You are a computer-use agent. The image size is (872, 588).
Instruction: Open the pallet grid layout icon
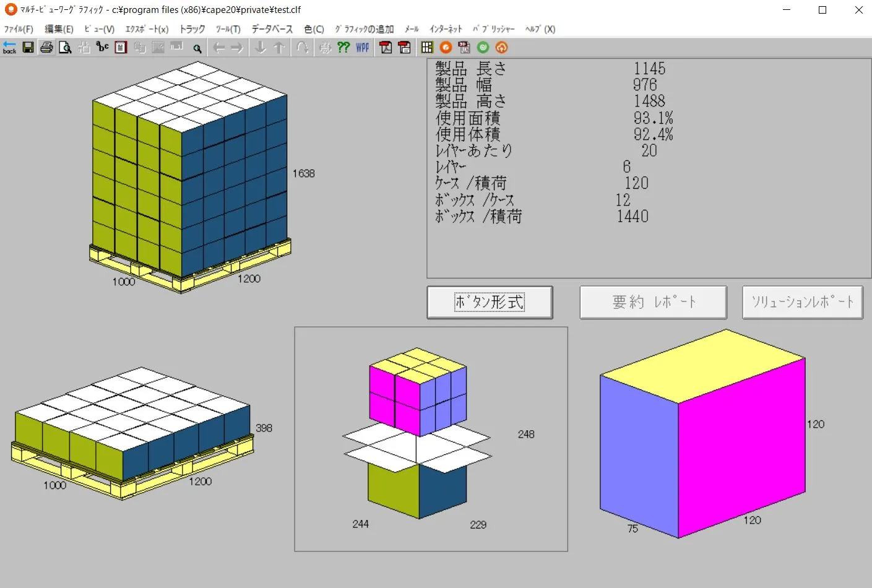pyautogui.click(x=426, y=47)
